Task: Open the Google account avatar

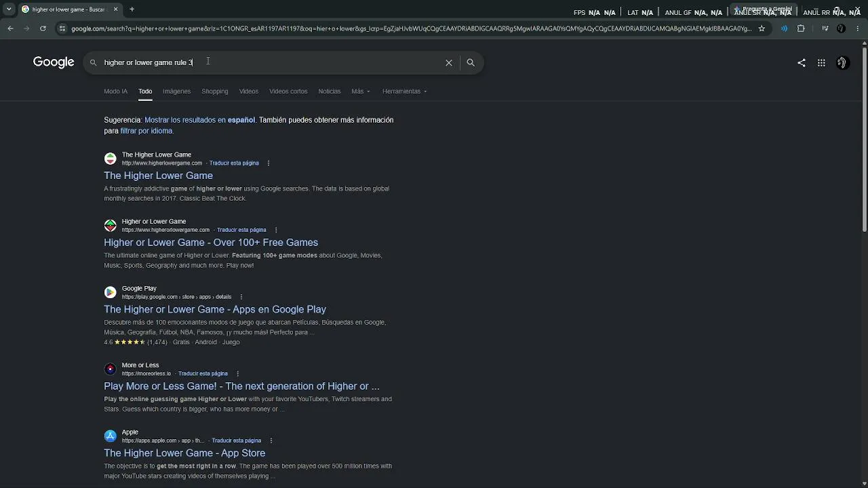Action: [x=842, y=62]
